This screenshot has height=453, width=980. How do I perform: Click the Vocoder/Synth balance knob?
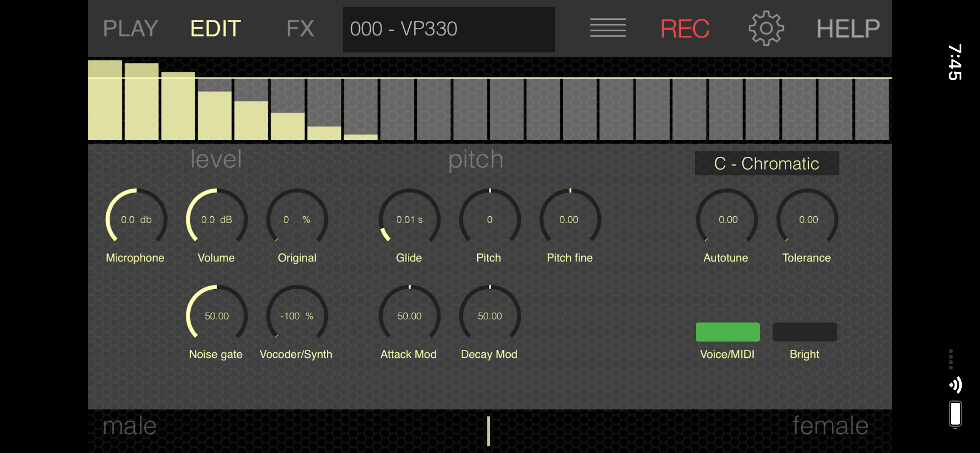[x=297, y=316]
